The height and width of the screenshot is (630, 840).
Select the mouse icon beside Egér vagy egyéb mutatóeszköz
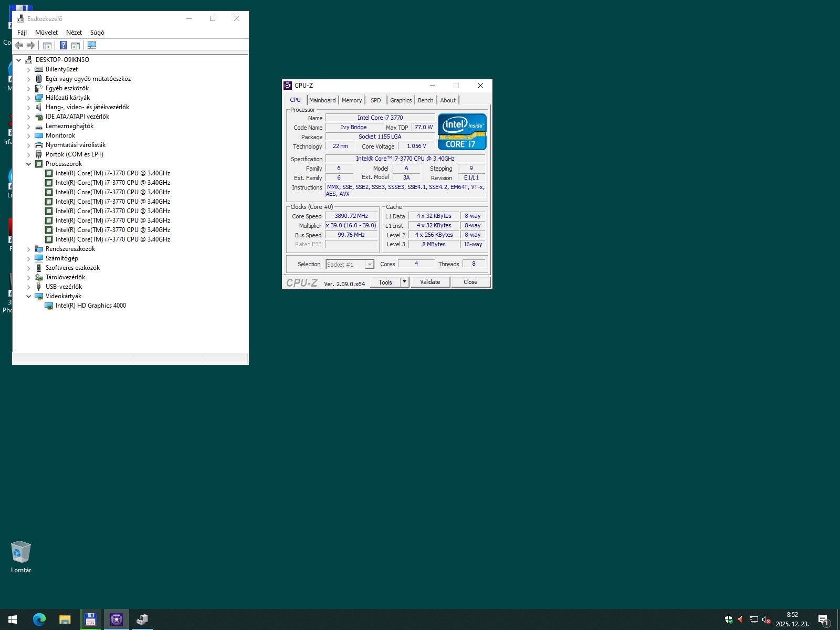[x=39, y=79]
